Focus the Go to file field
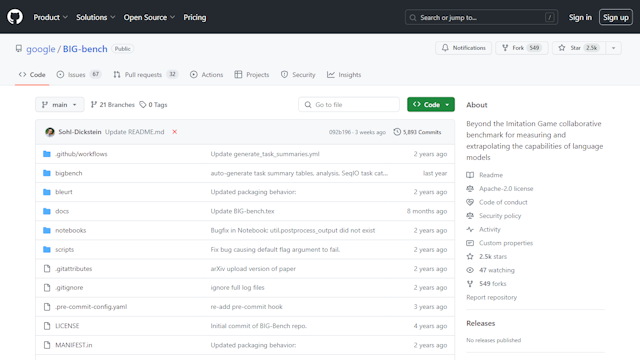640x360 pixels. coord(349,104)
